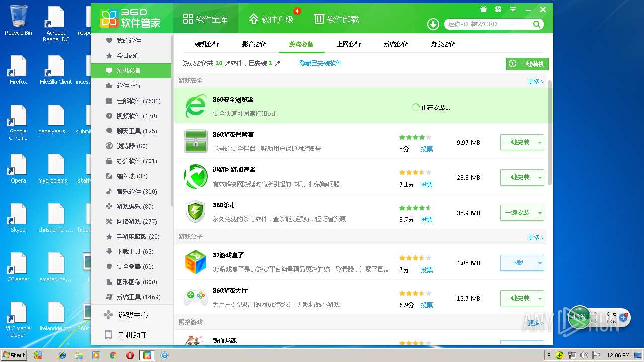Open the Windows Start menu
The width and height of the screenshot is (644, 362).
pos(14,355)
